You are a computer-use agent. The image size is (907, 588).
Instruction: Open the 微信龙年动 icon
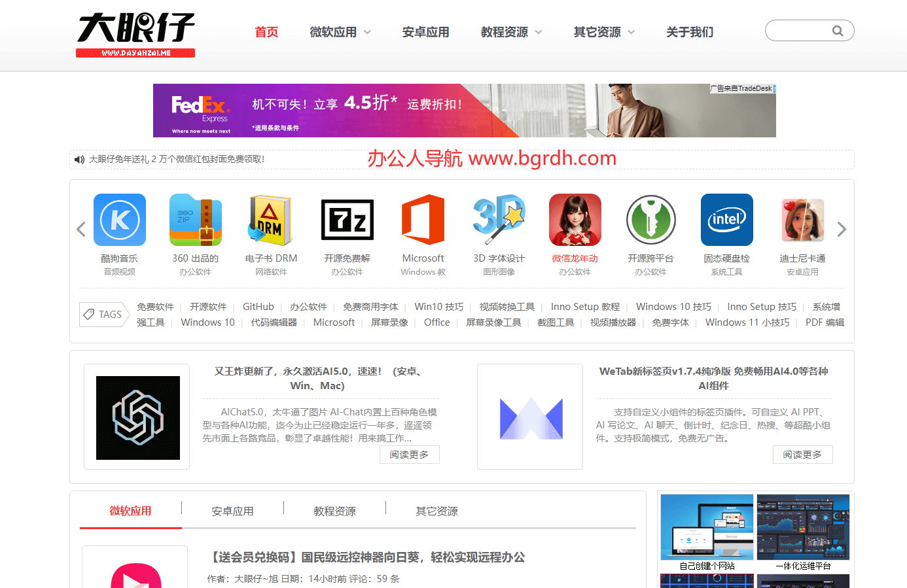(575, 220)
